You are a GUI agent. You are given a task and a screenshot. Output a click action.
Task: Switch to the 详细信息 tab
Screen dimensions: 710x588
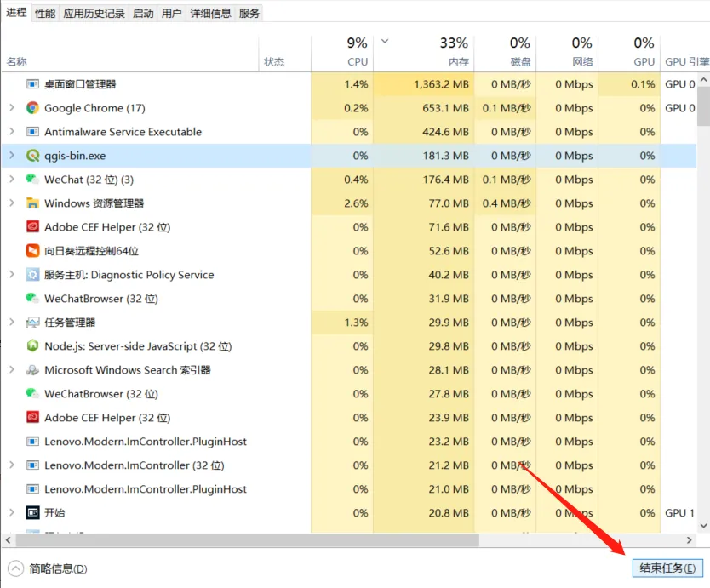[210, 14]
